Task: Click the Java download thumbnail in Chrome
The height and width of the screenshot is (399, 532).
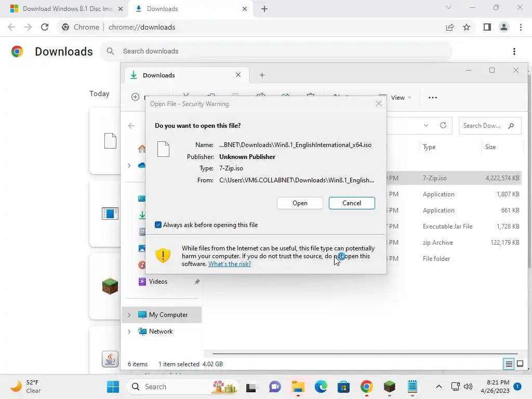Action: [x=110, y=359]
